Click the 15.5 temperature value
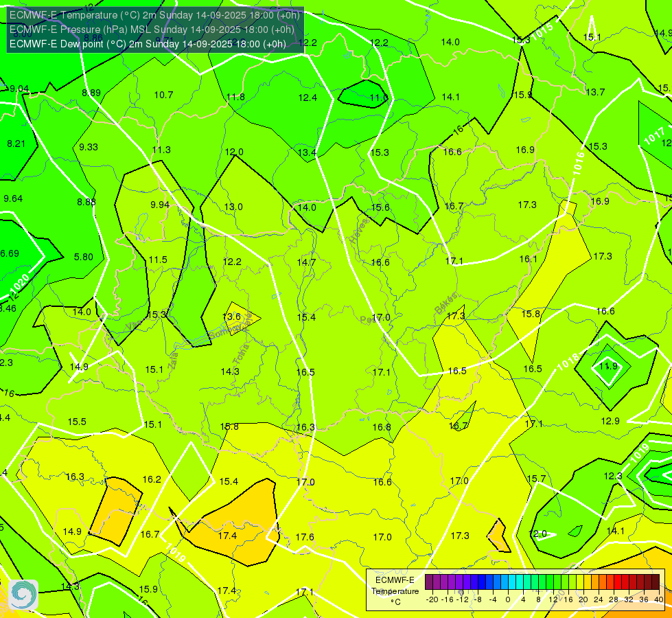 point(77,422)
